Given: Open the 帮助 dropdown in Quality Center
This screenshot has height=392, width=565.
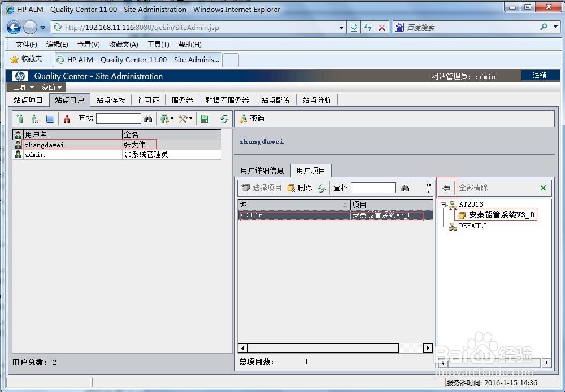Looking at the screenshot, I should point(51,88).
